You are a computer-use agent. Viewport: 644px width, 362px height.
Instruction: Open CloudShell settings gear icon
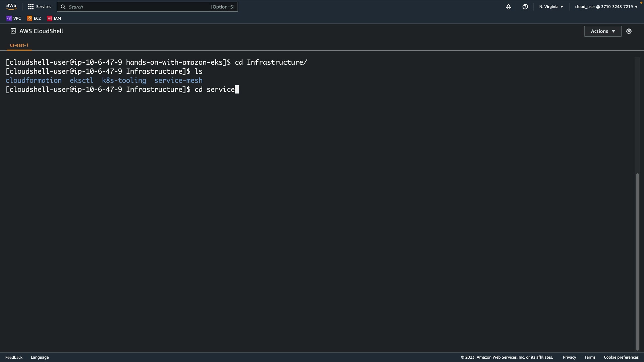click(x=629, y=31)
